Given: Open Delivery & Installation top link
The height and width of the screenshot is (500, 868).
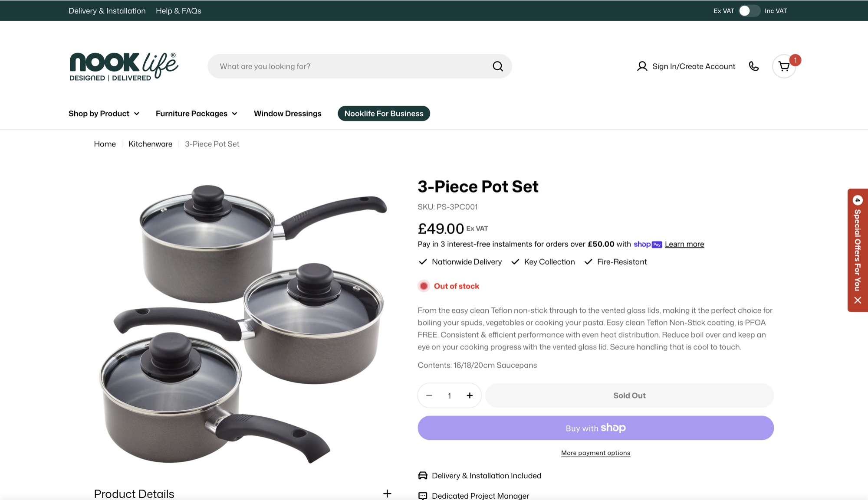Looking at the screenshot, I should coord(107,11).
